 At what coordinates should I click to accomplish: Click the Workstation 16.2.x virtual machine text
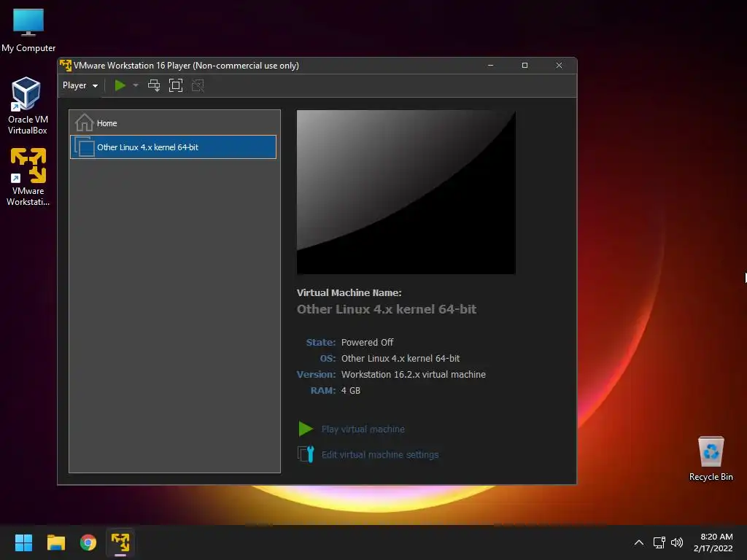point(414,374)
